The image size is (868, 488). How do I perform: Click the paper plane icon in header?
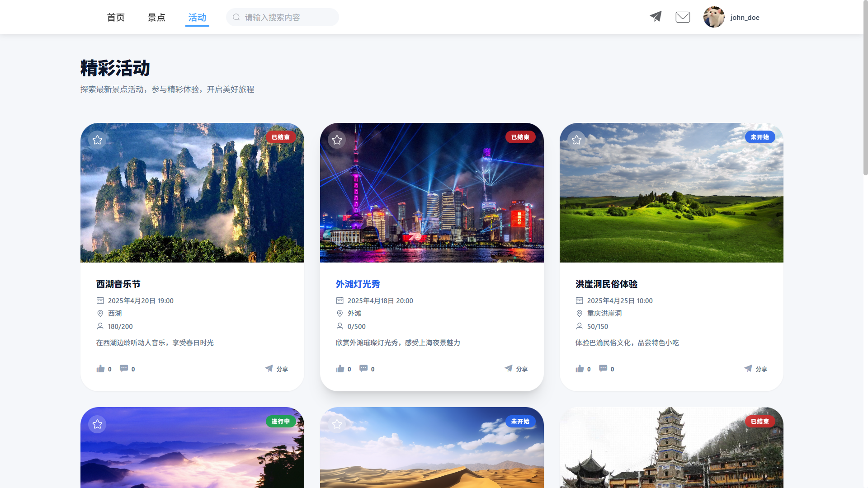pos(656,17)
